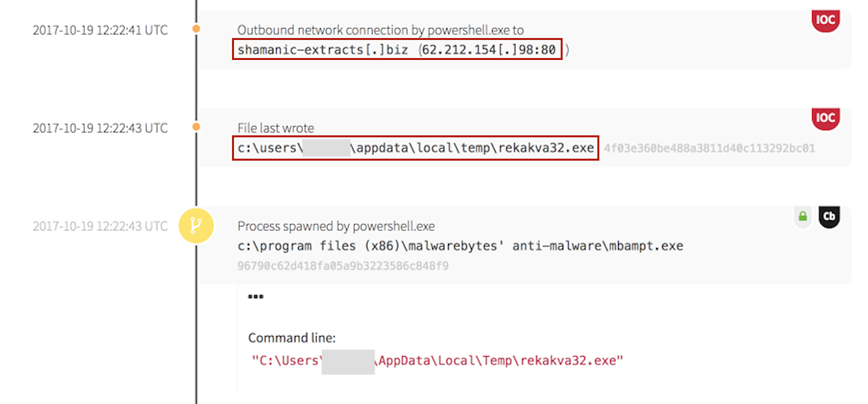Image resolution: width=868 pixels, height=404 pixels.
Task: Open the mbampt.exe process path
Action: [x=460, y=246]
